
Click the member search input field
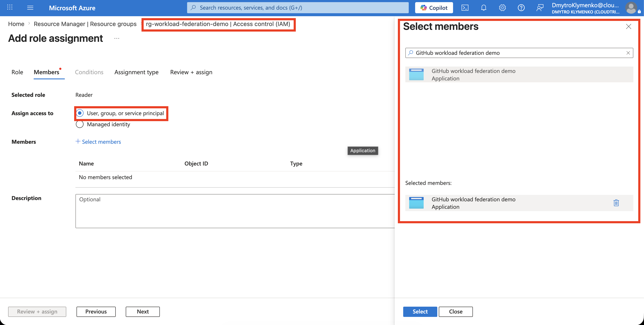click(x=519, y=53)
